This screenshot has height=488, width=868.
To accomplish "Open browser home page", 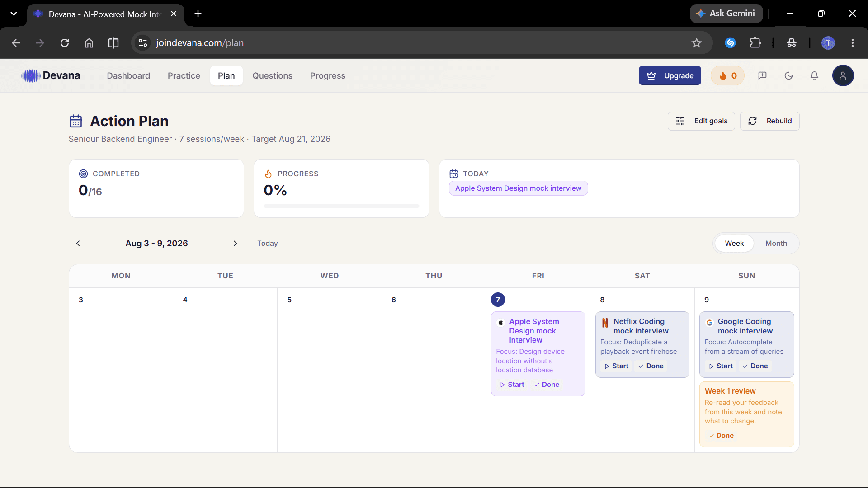I will 89,43.
